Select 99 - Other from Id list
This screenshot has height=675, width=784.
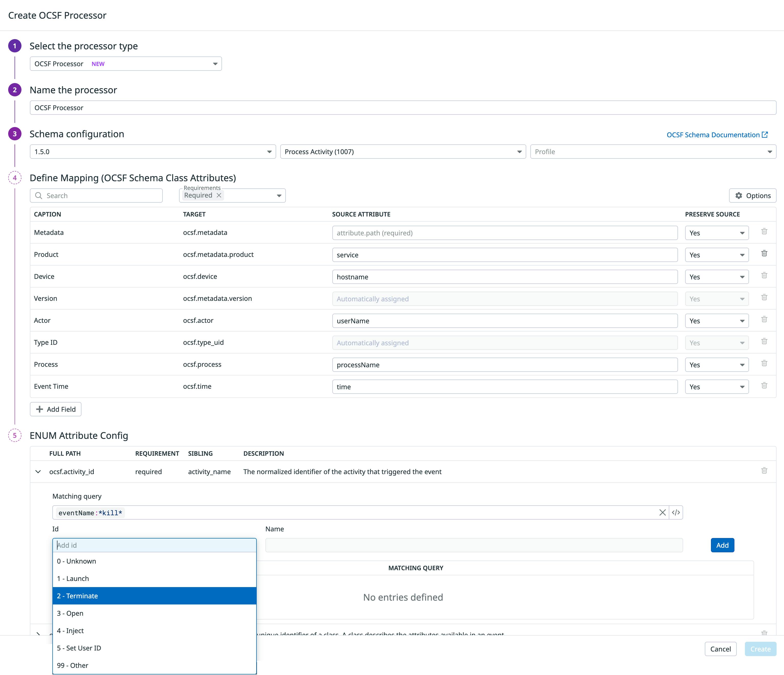[113, 665]
